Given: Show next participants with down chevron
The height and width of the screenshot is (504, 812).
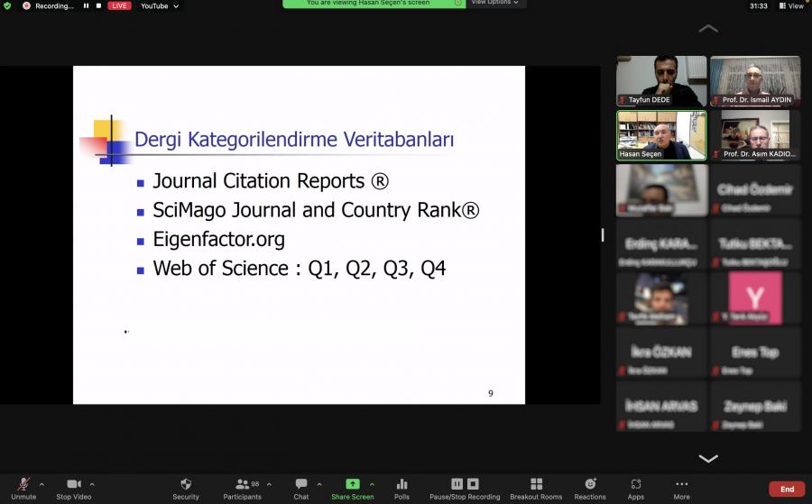Looking at the screenshot, I should tap(708, 458).
